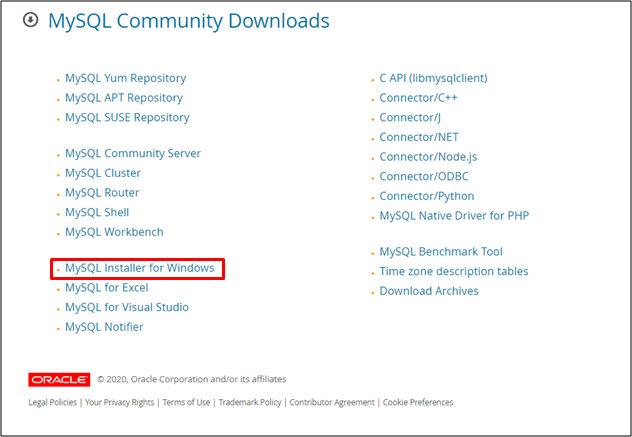The height and width of the screenshot is (437, 632).
Task: Open Connector/C++ download link
Action: (418, 98)
